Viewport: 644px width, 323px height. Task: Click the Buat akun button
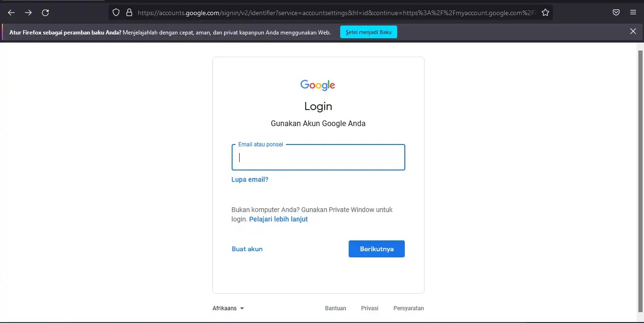[x=247, y=249]
